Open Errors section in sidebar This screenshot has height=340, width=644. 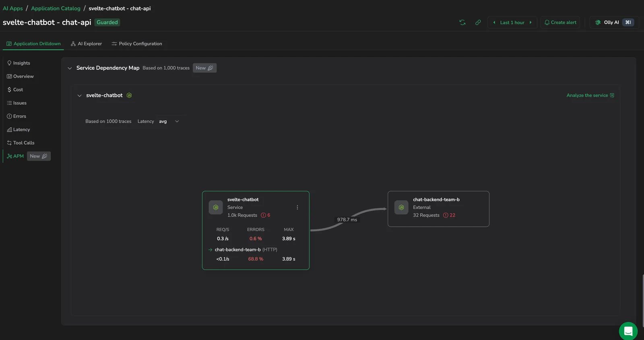(x=17, y=116)
